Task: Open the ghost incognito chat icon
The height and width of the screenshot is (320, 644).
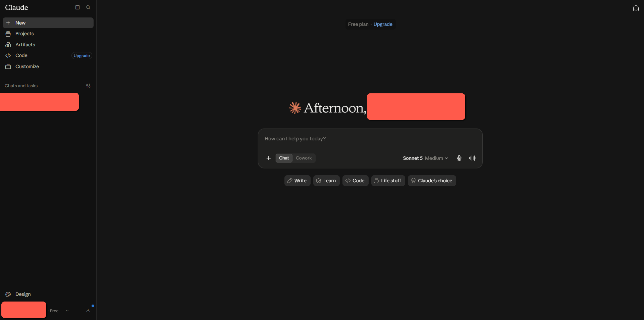Action: click(636, 8)
